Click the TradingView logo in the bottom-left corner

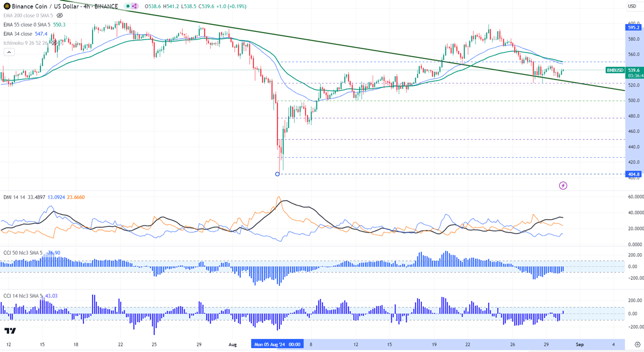[x=10, y=331]
